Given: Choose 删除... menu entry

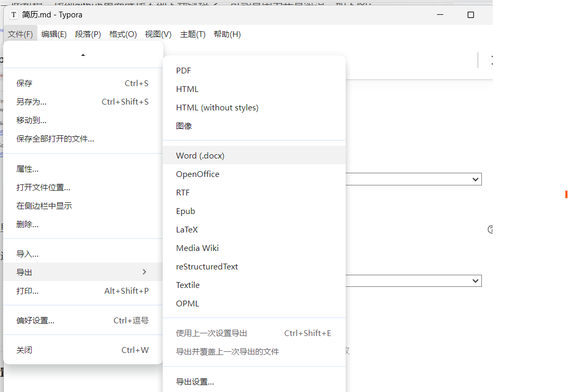Looking at the screenshot, I should coord(82,224).
